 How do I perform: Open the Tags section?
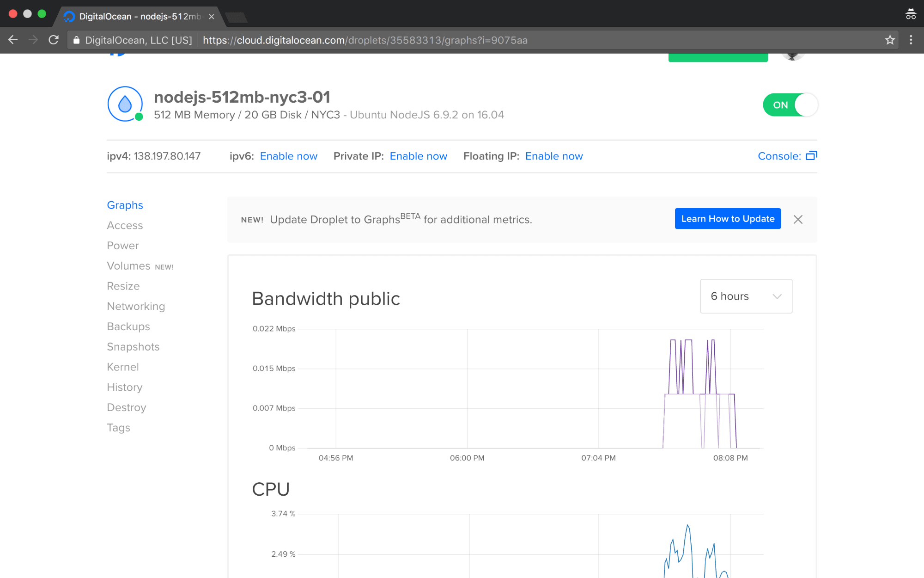pyautogui.click(x=118, y=428)
